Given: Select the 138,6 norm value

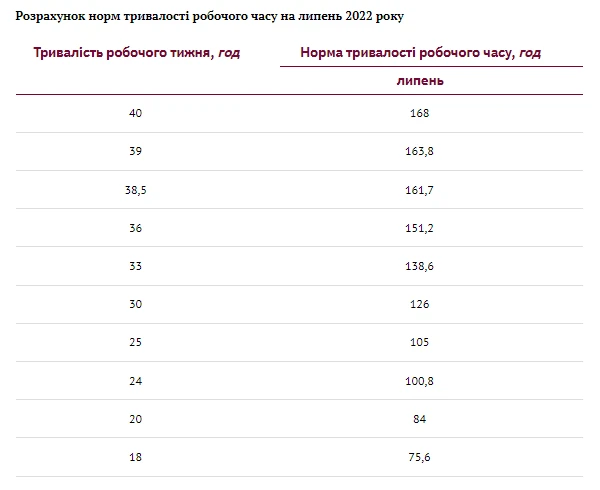Looking at the screenshot, I should tap(420, 266).
